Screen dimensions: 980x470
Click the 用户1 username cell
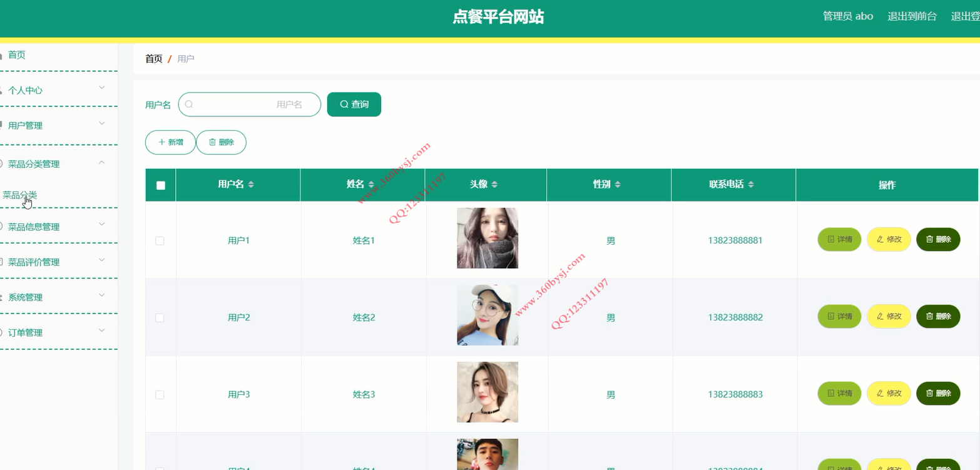pyautogui.click(x=238, y=240)
